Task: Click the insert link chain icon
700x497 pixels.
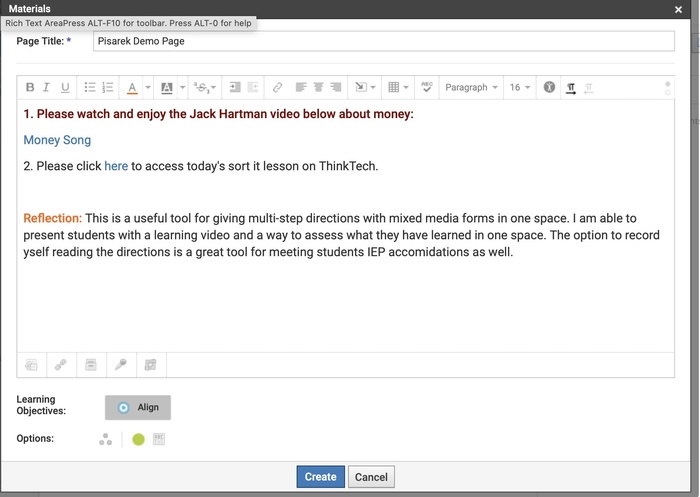Action: pos(278,88)
